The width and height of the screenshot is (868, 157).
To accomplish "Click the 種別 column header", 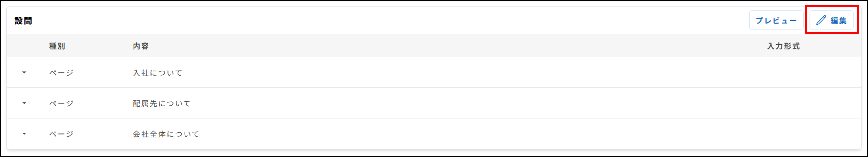I will (x=57, y=46).
